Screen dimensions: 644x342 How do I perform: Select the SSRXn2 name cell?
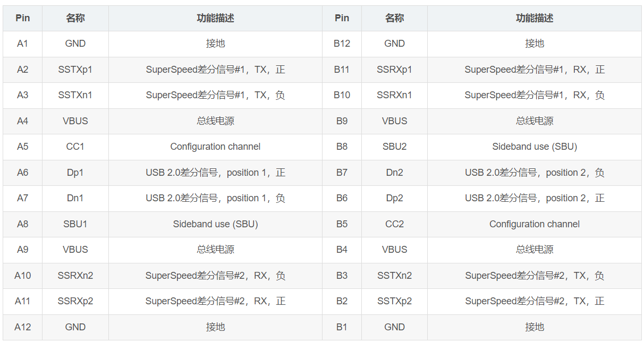click(75, 276)
